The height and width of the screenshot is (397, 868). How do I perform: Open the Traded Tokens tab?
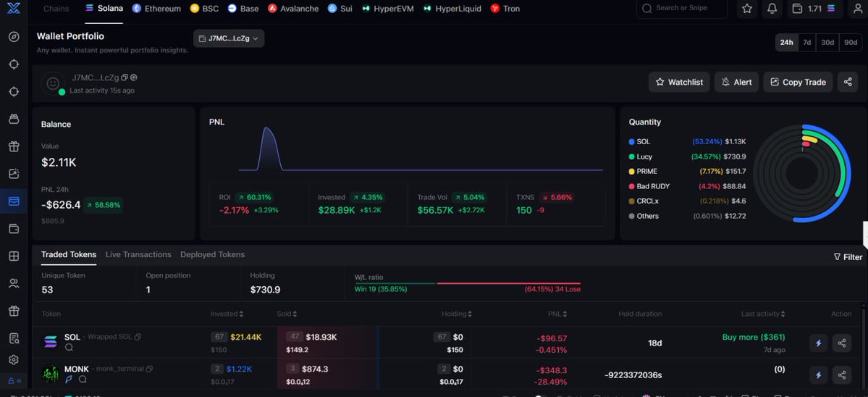point(69,255)
